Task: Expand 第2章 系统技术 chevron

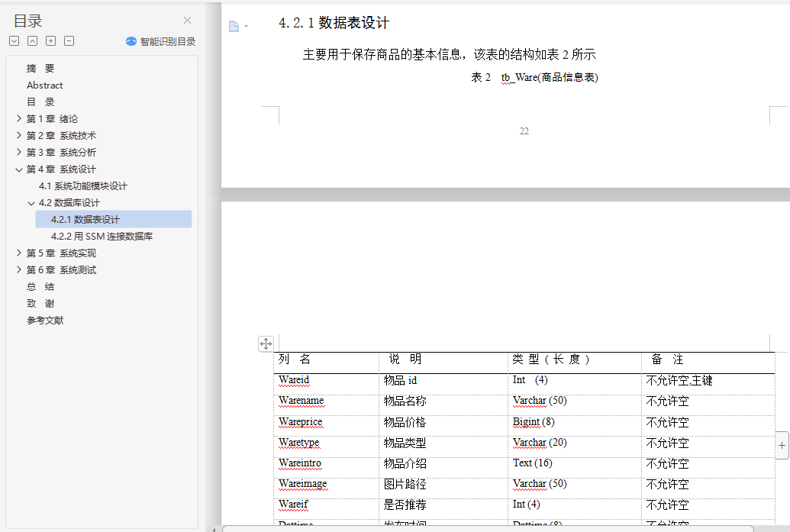Action: [x=18, y=135]
